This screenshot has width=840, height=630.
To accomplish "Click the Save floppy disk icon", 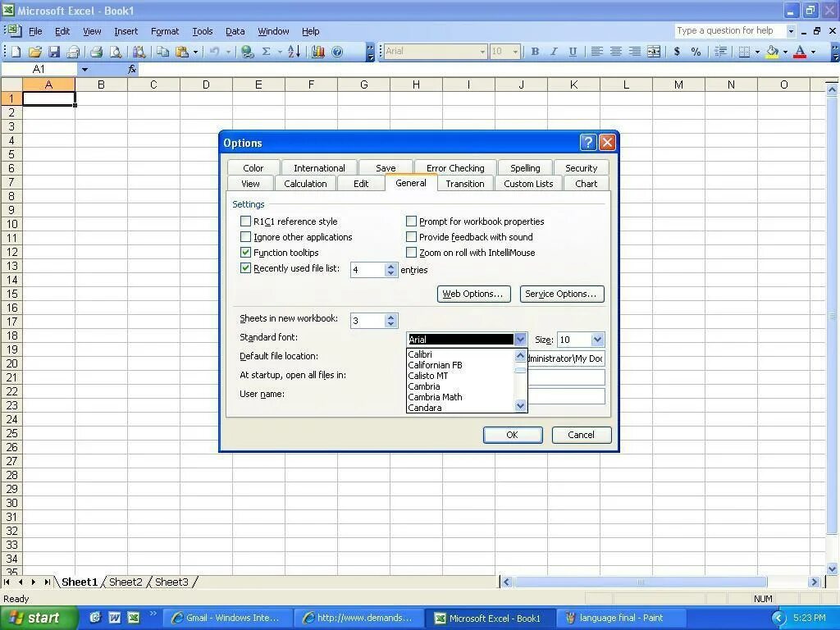I will click(x=53, y=52).
